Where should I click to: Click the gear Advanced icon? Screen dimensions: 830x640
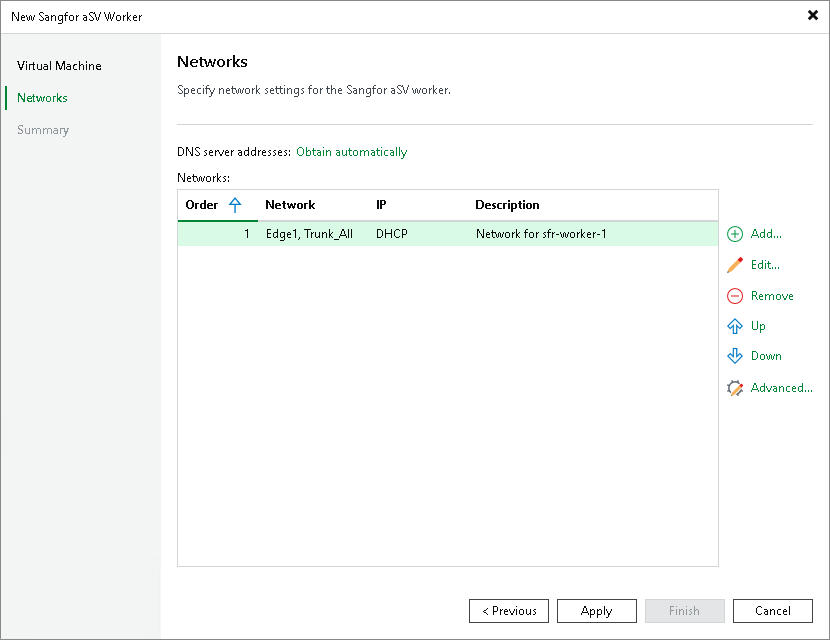pos(735,388)
